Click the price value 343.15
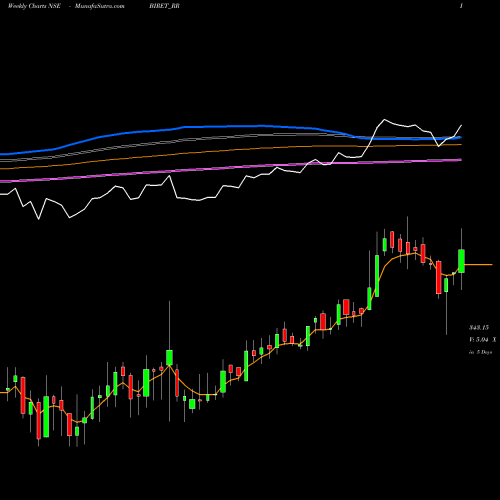 click(x=479, y=328)
